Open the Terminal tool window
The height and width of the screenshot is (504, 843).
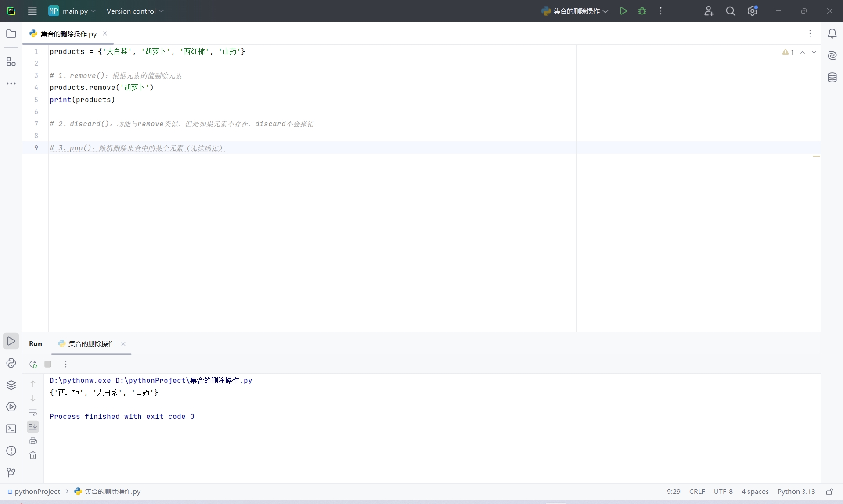[x=11, y=429]
